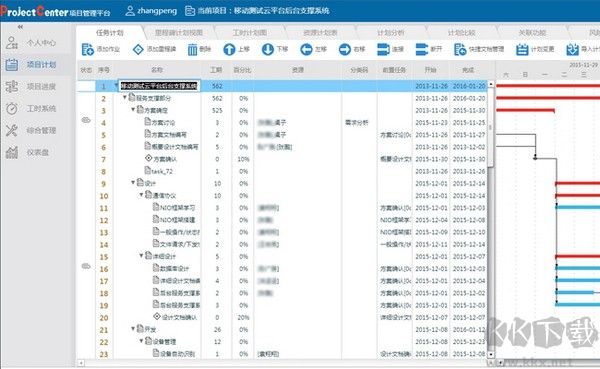
Task: Collapse row 22, the 设备管理 node
Action: tap(141, 341)
